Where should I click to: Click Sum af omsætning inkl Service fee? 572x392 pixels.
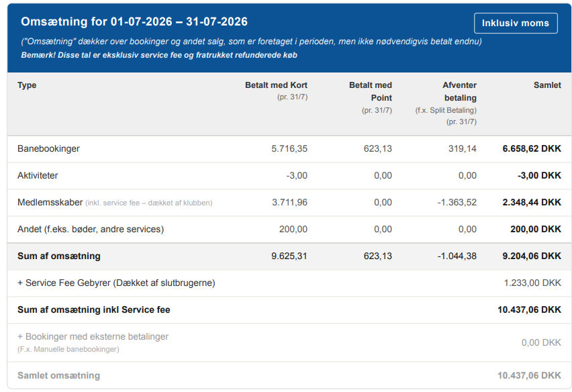[94, 309]
